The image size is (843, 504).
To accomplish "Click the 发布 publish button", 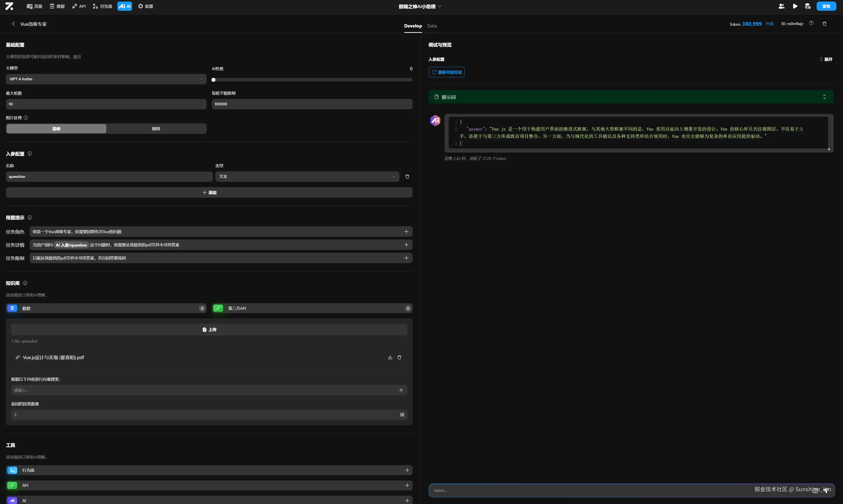I will click(x=826, y=6).
